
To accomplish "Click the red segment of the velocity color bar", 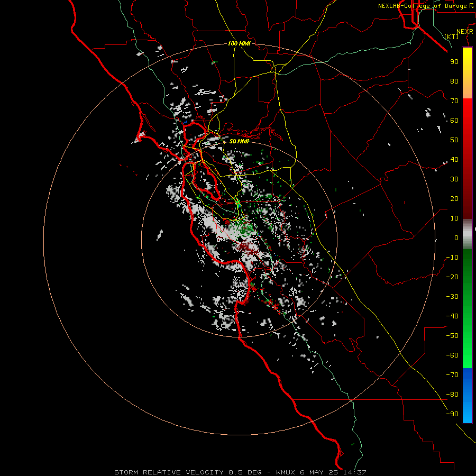I will [x=467, y=159].
